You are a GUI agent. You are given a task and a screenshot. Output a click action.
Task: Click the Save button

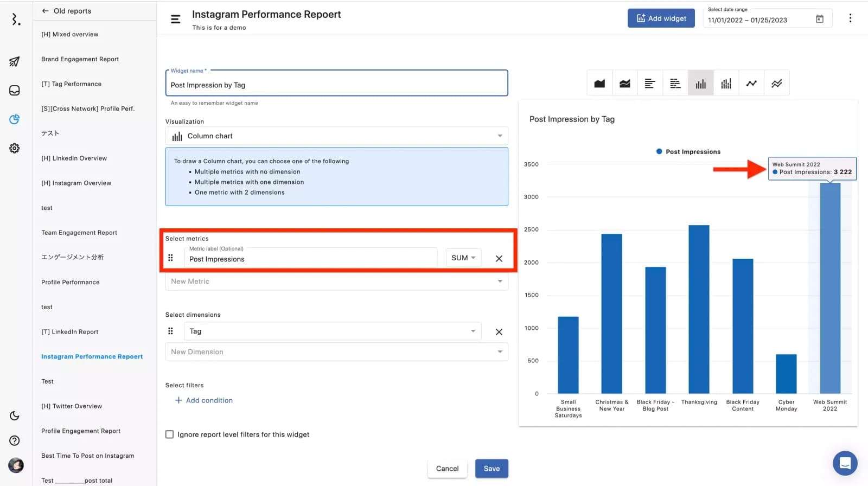point(492,469)
